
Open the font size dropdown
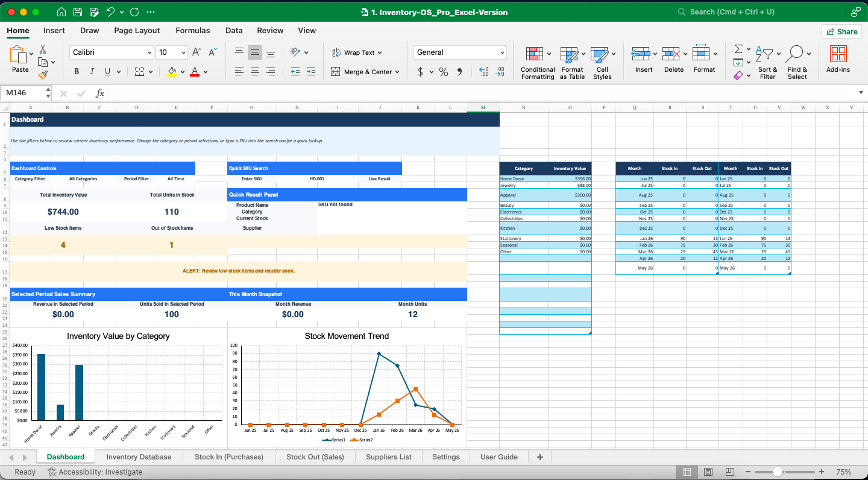[184, 52]
